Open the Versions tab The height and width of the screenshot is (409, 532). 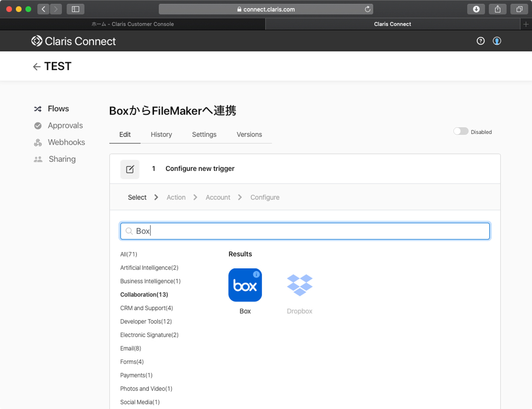(249, 134)
